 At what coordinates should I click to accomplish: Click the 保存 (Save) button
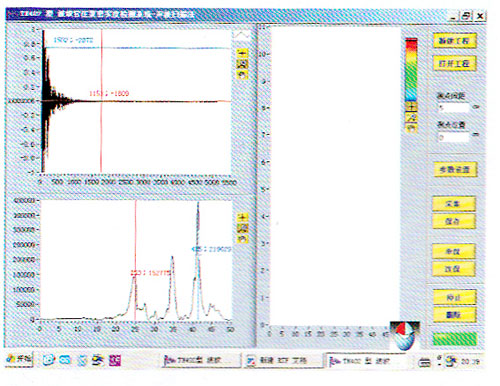454,221
